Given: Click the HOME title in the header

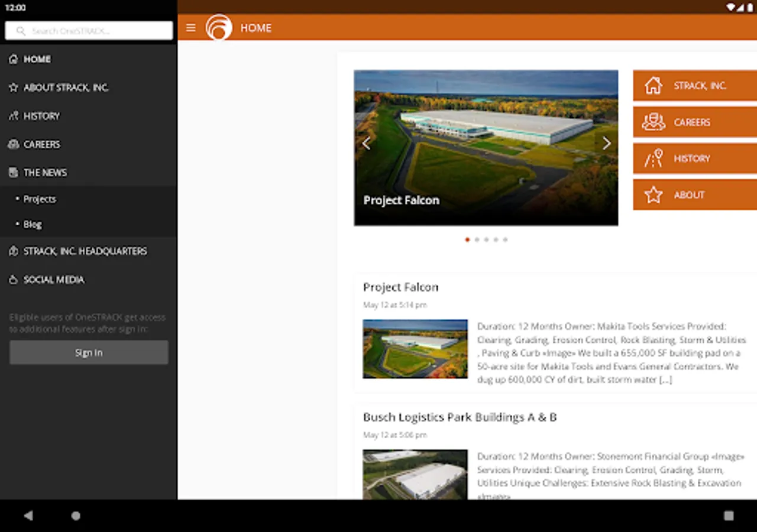Looking at the screenshot, I should (x=256, y=28).
